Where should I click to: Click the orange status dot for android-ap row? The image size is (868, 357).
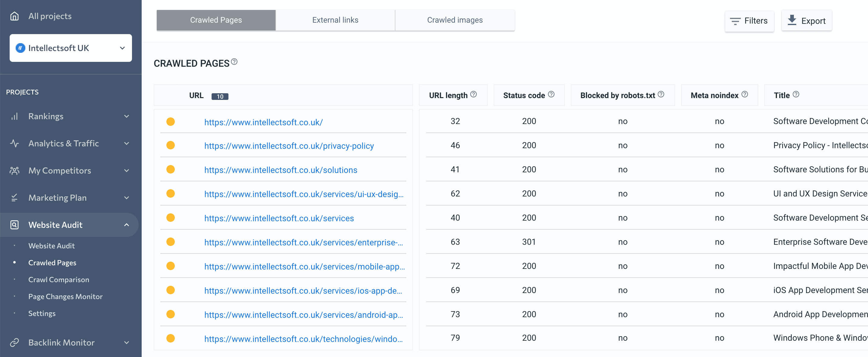[171, 314]
